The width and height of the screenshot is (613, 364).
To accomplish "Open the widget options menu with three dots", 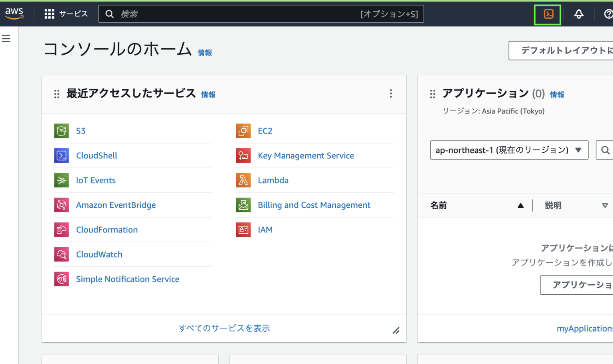I will 391,93.
